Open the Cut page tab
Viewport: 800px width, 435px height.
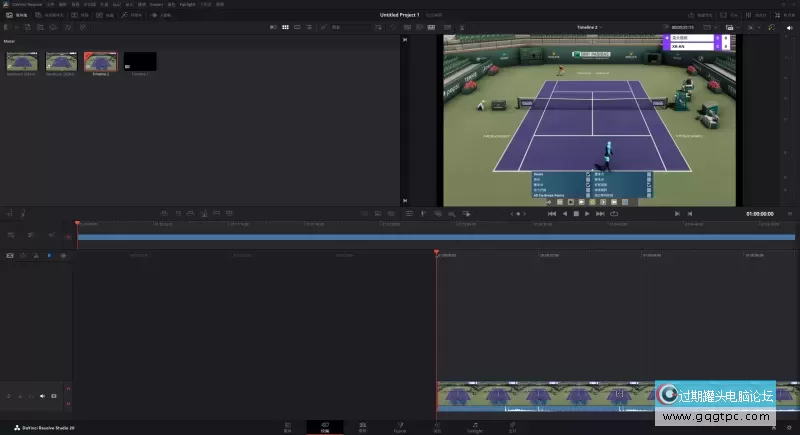pos(325,427)
